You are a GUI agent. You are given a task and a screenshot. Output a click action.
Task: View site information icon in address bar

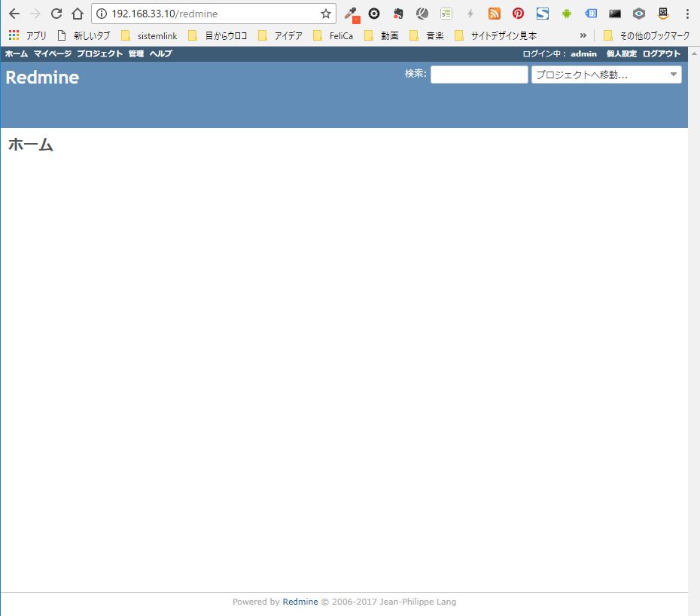[102, 14]
